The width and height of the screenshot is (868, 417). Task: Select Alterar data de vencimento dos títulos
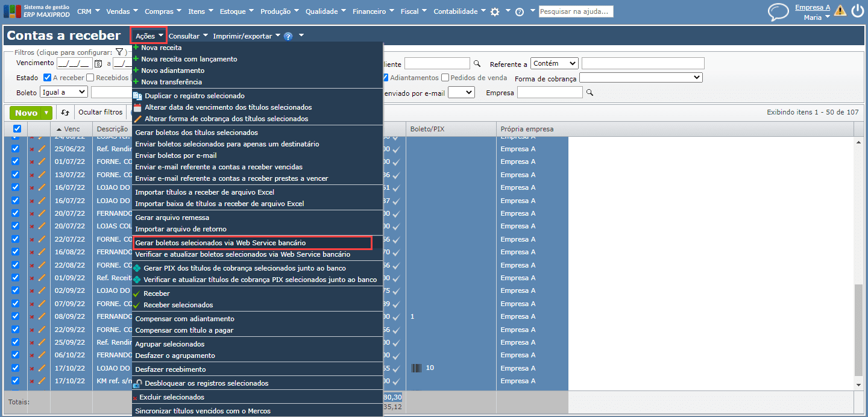point(228,107)
